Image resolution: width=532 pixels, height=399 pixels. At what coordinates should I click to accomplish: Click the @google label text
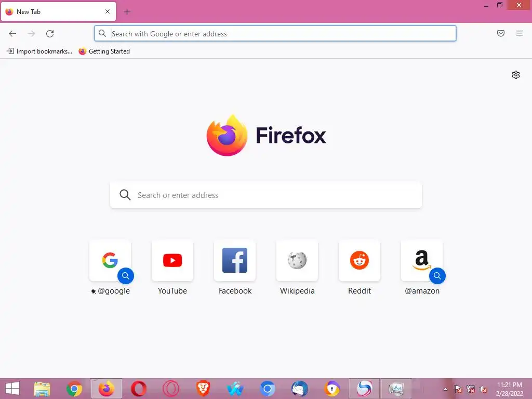click(114, 291)
